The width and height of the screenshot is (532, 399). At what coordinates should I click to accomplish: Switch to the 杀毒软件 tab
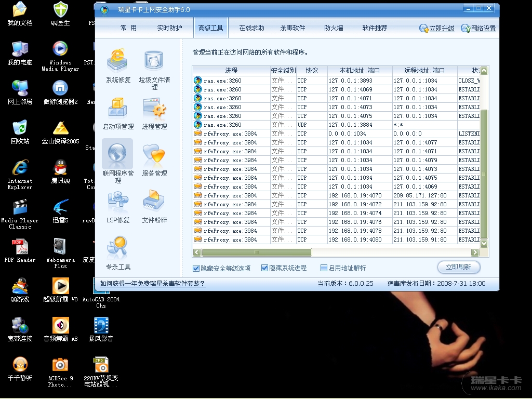292,28
